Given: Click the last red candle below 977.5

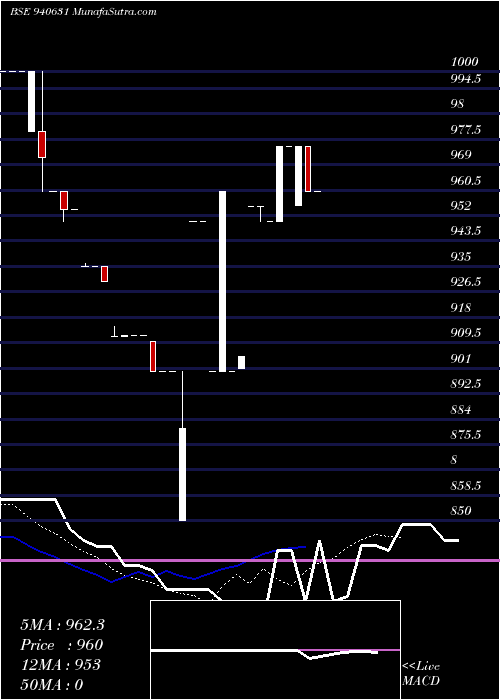Looking at the screenshot, I should click(x=308, y=169).
